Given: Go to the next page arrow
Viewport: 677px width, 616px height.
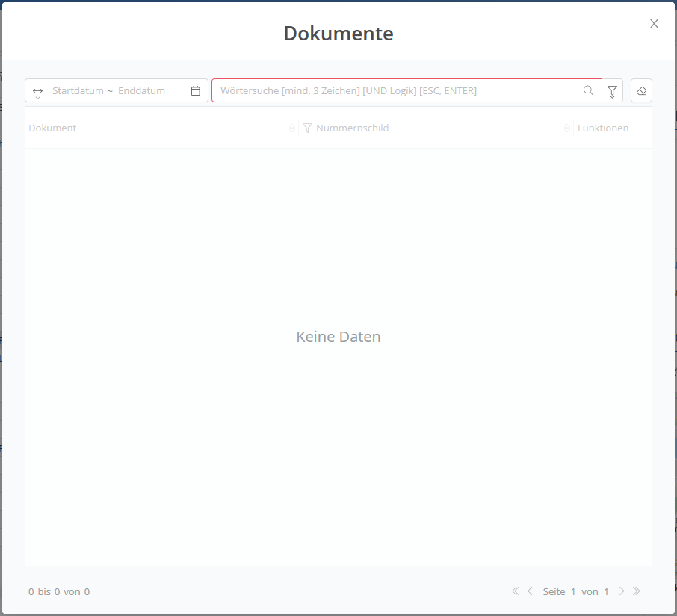Looking at the screenshot, I should point(622,591).
